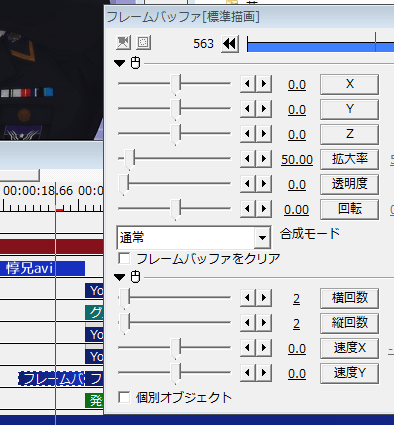
Task: Collapse the standard drawing section triangle
Action: point(119,63)
